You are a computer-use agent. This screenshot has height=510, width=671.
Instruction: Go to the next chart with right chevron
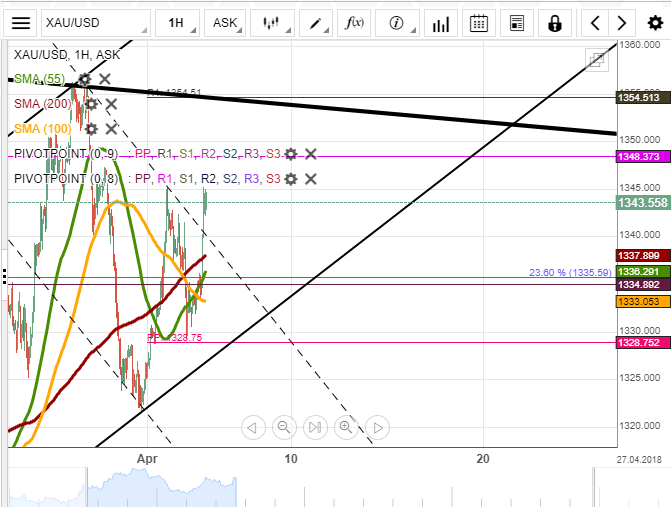(621, 23)
